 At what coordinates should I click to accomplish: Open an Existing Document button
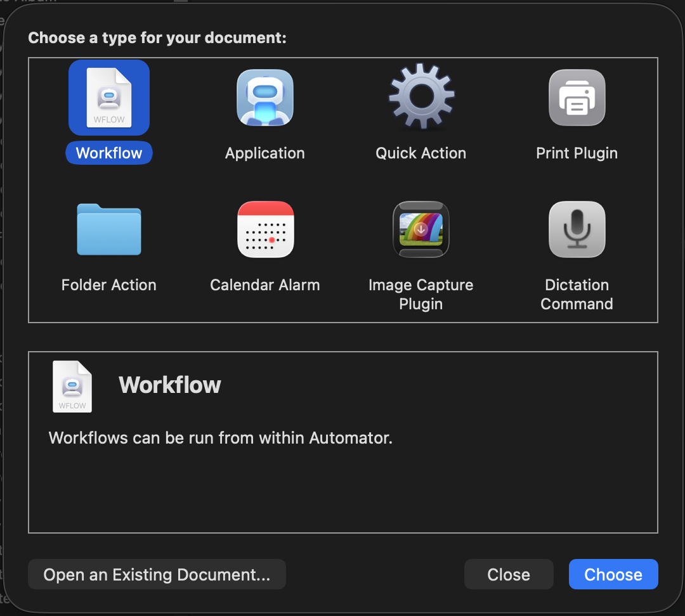pos(157,574)
